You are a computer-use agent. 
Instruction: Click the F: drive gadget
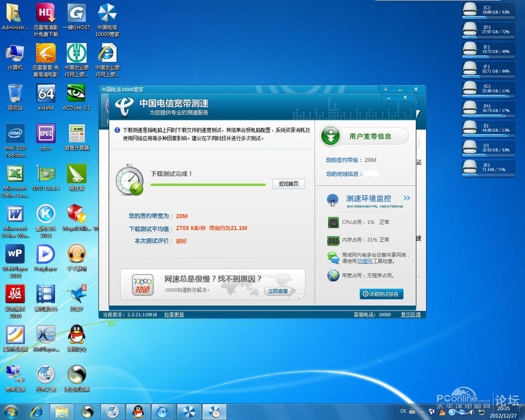(x=489, y=69)
